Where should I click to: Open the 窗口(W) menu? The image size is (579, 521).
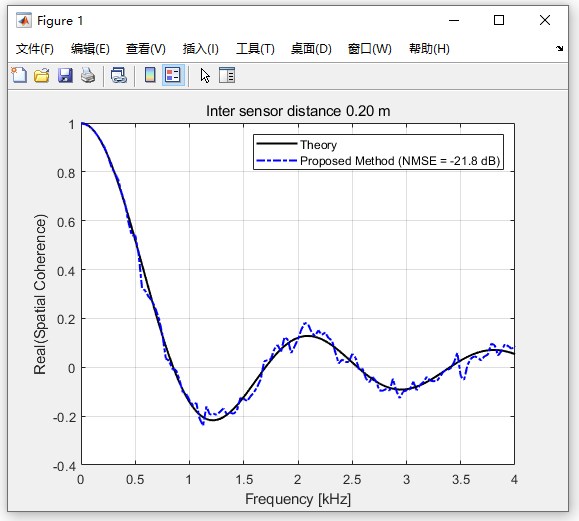point(370,49)
